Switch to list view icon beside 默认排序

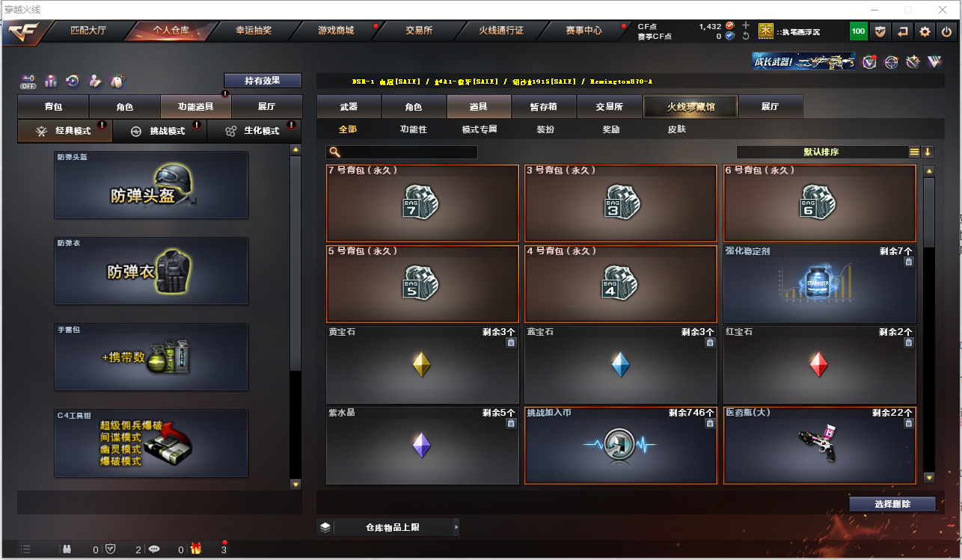914,152
